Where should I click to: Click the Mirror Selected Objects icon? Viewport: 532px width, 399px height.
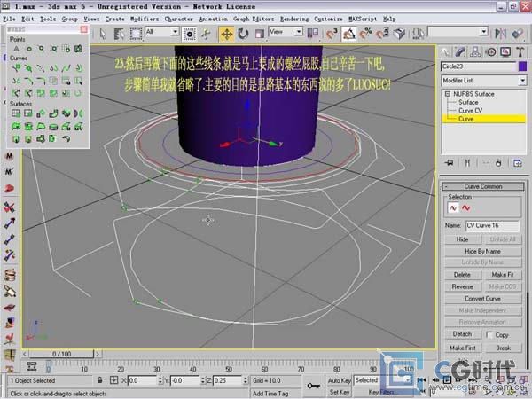pos(500,34)
